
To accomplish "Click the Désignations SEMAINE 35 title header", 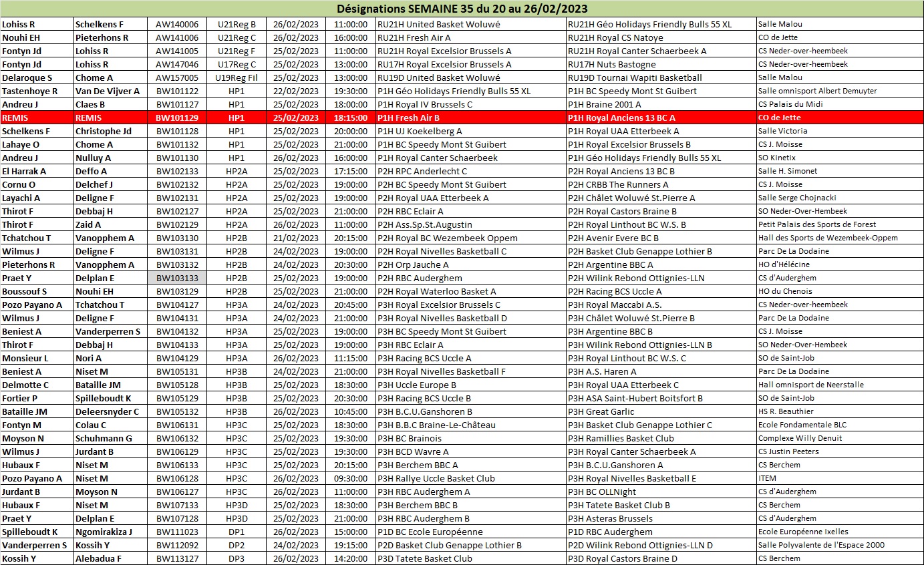I will pyautogui.click(x=462, y=9).
